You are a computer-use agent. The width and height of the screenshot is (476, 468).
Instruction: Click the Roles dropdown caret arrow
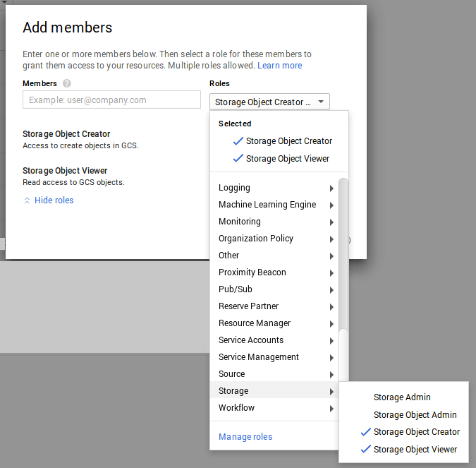[321, 102]
